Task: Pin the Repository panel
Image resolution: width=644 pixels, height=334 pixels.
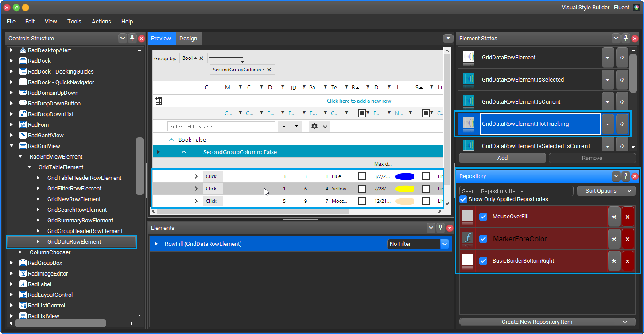Action: pos(625,176)
